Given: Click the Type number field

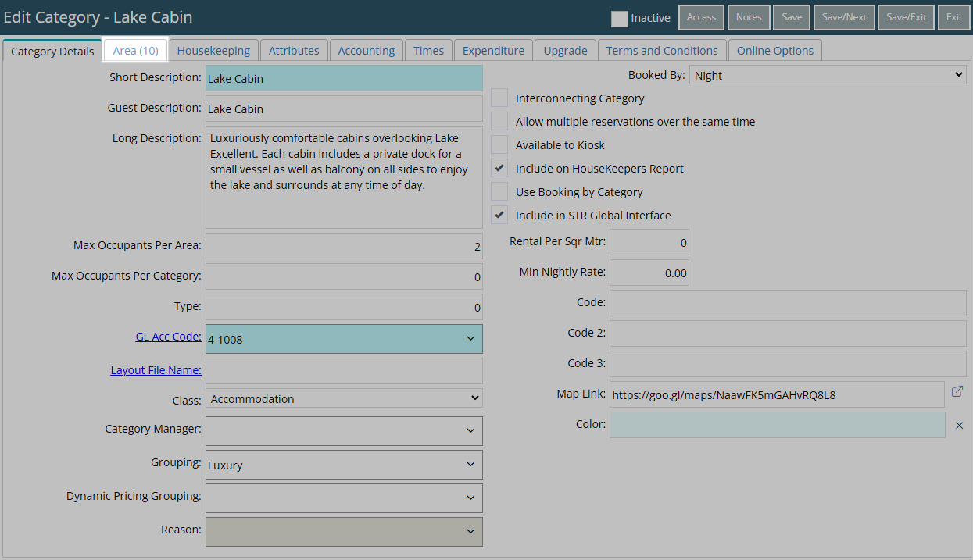Looking at the screenshot, I should (344, 307).
